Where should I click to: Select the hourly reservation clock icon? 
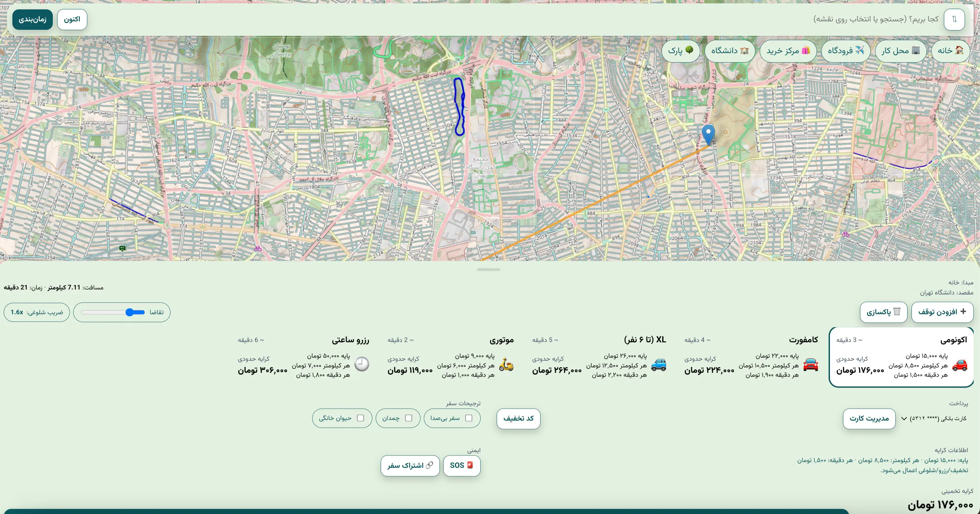coord(362,364)
